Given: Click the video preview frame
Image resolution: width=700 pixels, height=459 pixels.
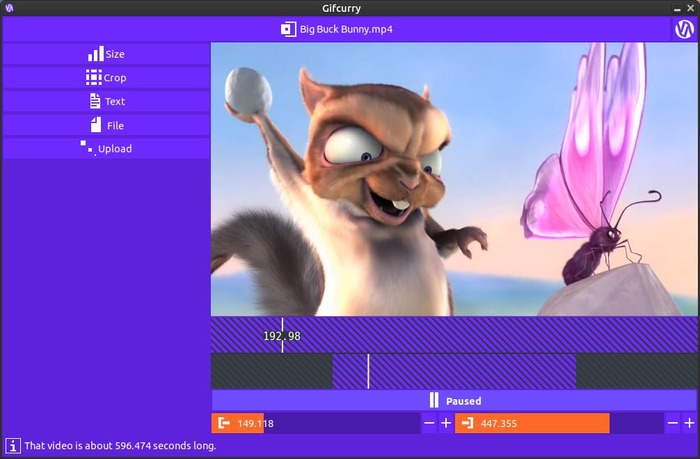Looking at the screenshot, I should [454, 179].
